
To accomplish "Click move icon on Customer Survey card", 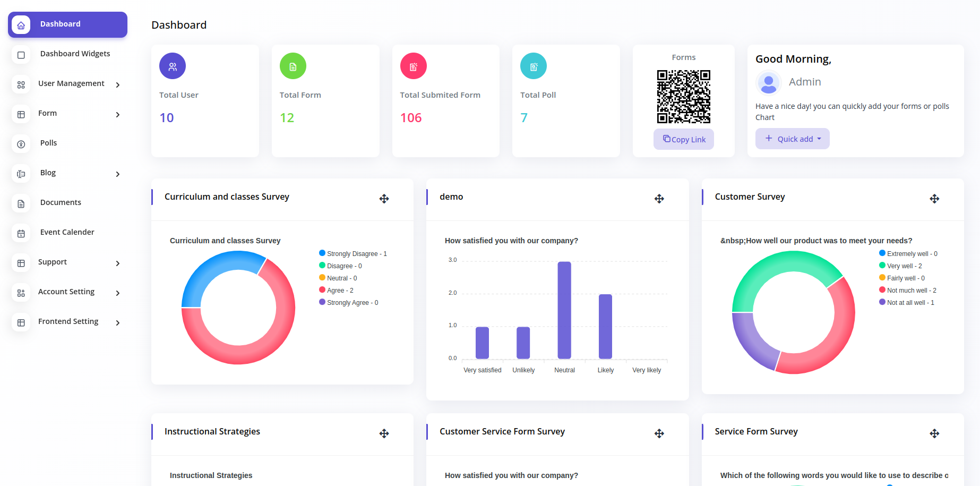I will point(934,199).
